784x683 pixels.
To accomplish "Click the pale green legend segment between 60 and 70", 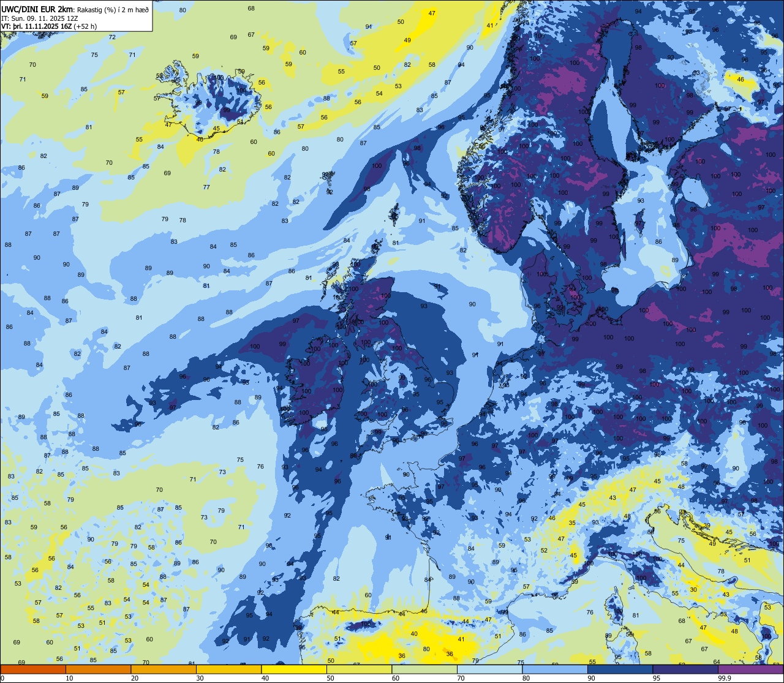I will (424, 669).
